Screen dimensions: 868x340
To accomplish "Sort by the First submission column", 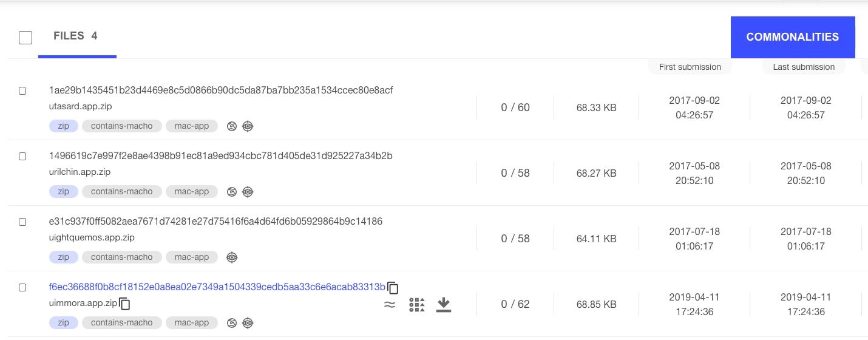I will (x=690, y=67).
